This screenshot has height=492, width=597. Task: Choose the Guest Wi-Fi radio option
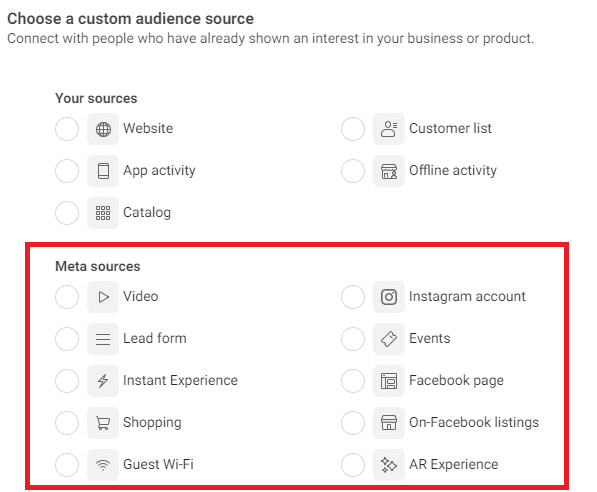coord(67,465)
